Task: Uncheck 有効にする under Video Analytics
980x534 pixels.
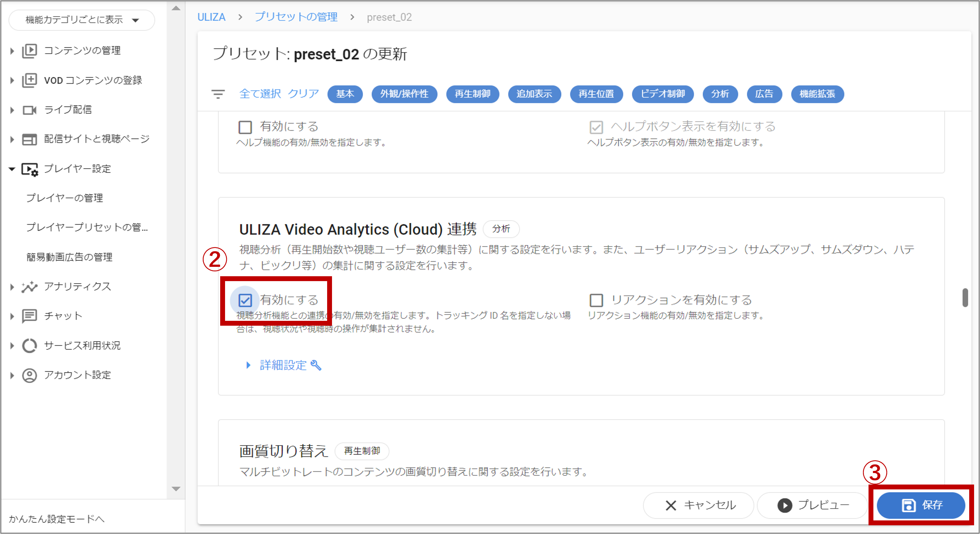Action: click(245, 301)
